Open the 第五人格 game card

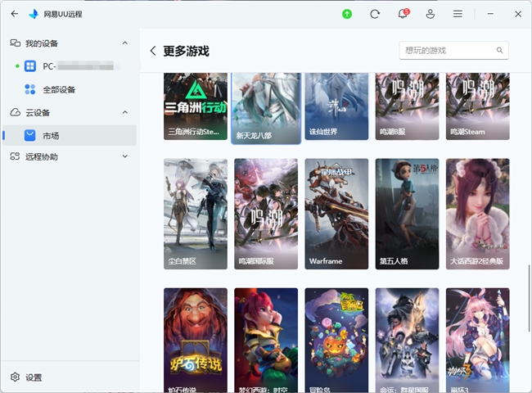click(407, 213)
